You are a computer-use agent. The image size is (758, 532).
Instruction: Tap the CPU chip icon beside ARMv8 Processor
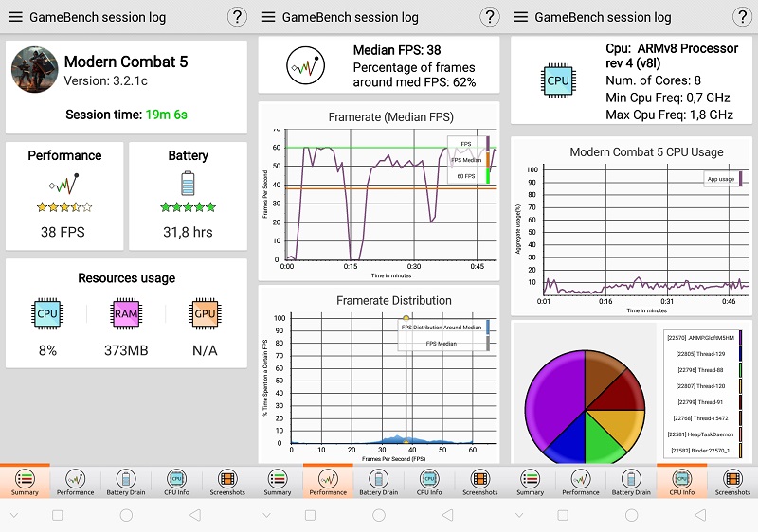(x=558, y=80)
